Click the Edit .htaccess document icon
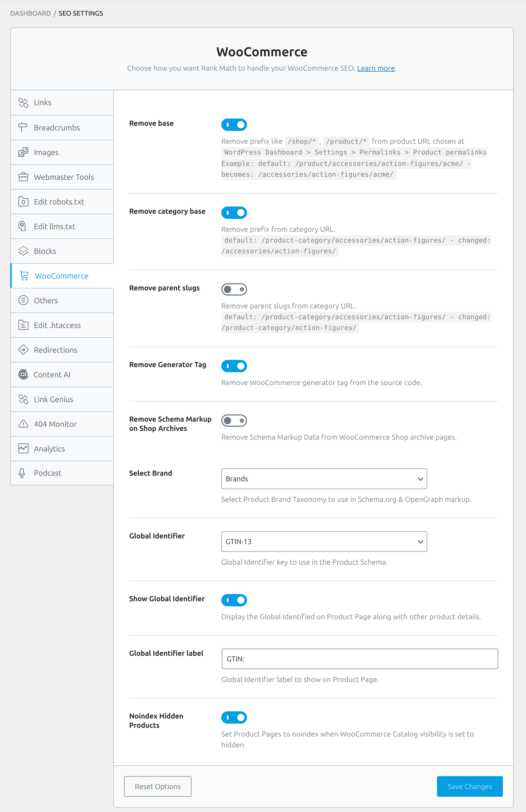This screenshot has height=812, width=526. (x=23, y=325)
